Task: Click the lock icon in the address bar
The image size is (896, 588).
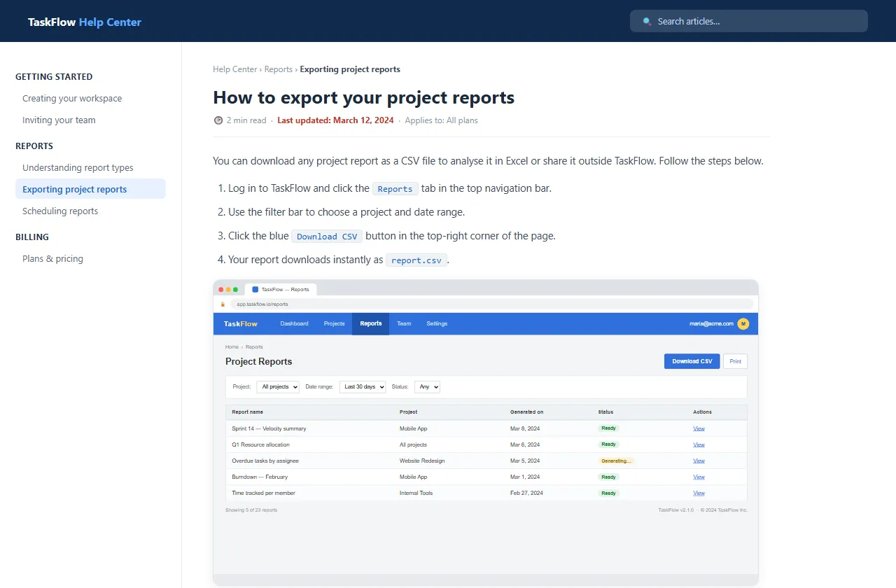Action: pyautogui.click(x=223, y=304)
